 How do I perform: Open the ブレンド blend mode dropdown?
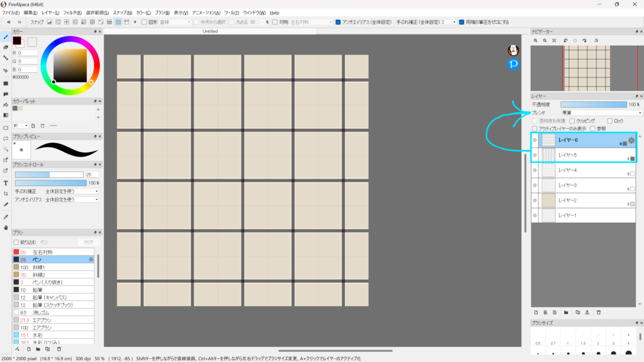click(x=601, y=112)
